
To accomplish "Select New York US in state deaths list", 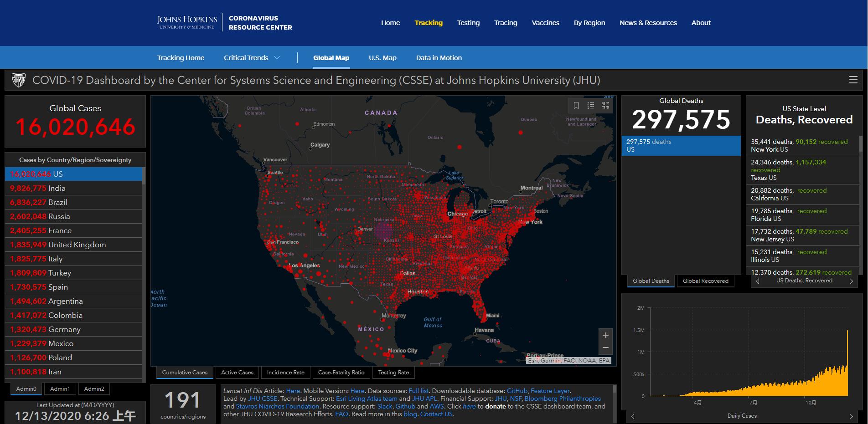I will tap(803, 146).
